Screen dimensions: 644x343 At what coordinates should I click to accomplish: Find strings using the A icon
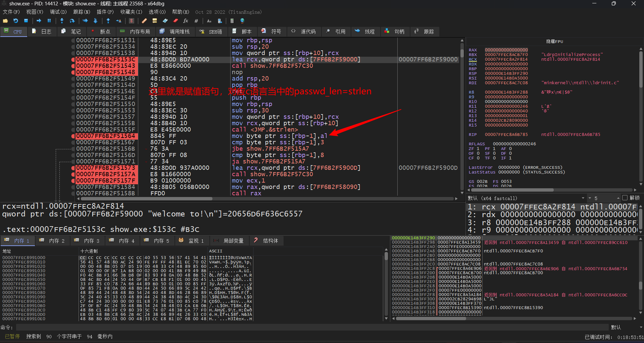coord(209,21)
